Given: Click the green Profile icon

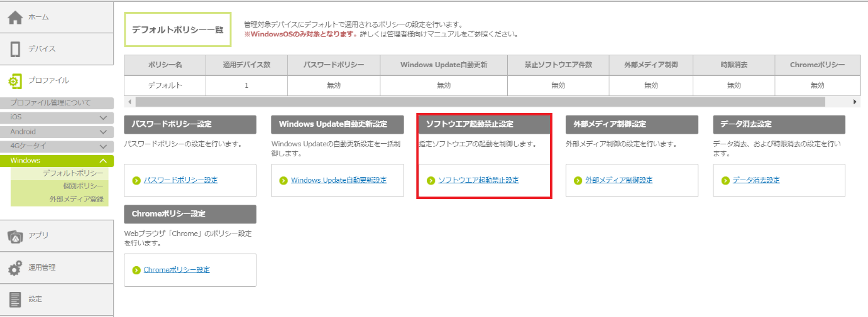Looking at the screenshot, I should (x=15, y=80).
